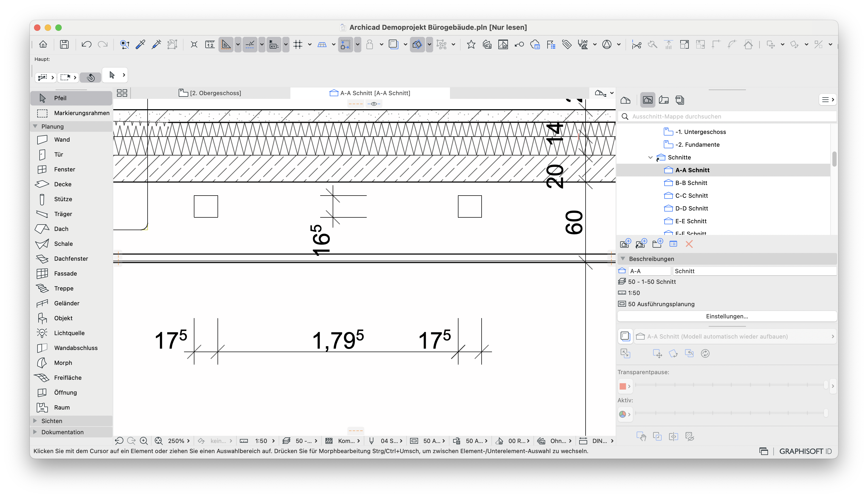Click the A-A view ID field
The height and width of the screenshot is (498, 868).
click(x=649, y=271)
